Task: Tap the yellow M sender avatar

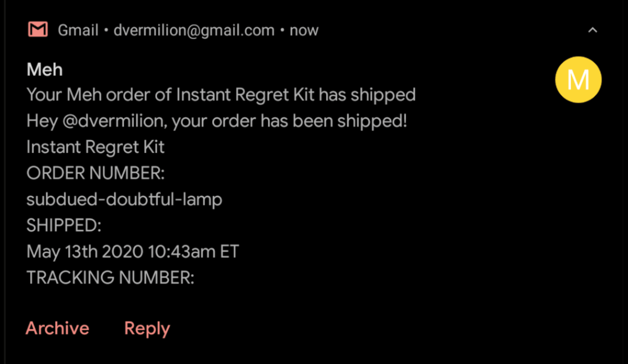Action: point(578,80)
